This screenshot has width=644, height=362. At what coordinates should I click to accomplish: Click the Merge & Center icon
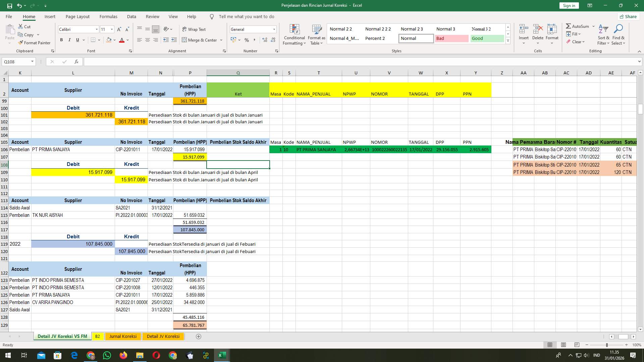[x=200, y=40]
